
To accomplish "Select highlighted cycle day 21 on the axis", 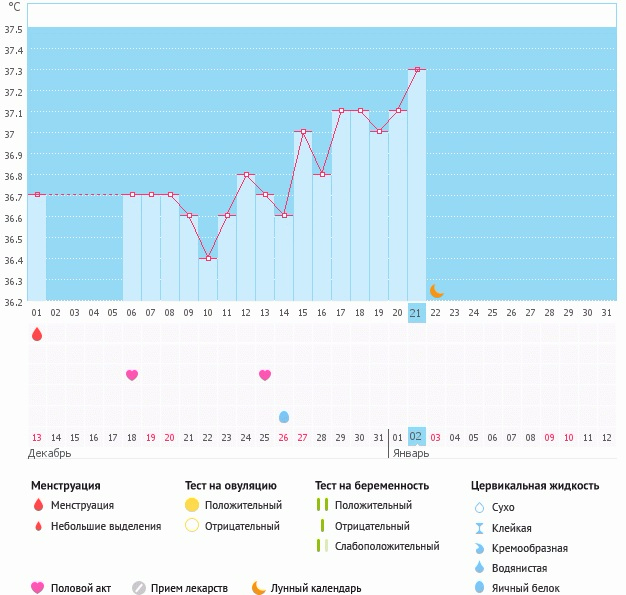I will click(x=417, y=313).
